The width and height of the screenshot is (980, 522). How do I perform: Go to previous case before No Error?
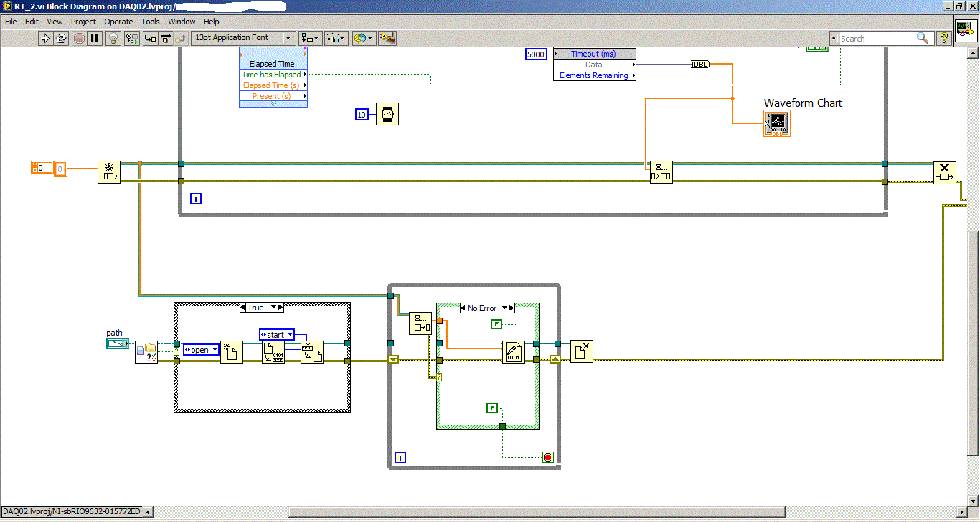pos(463,308)
